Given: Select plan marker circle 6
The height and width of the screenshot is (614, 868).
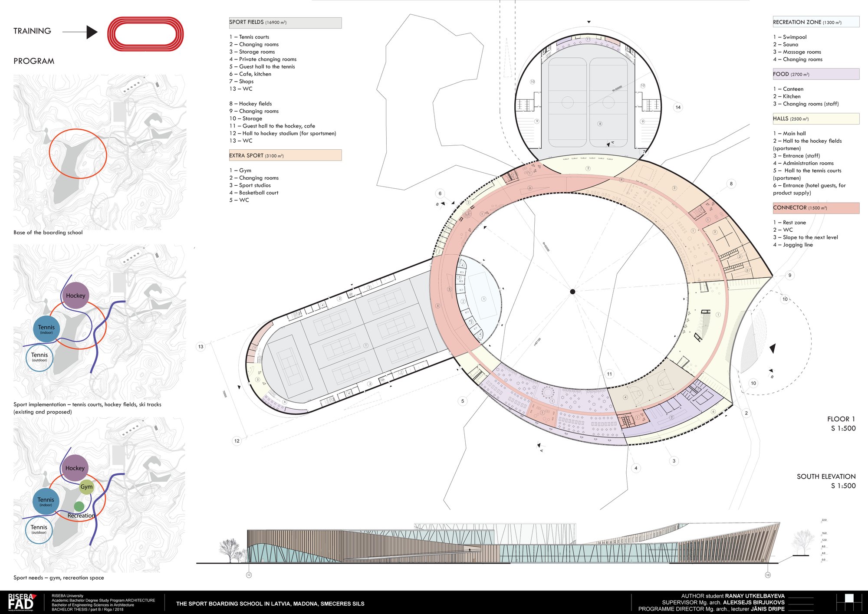Looking at the screenshot, I should coord(440,194).
